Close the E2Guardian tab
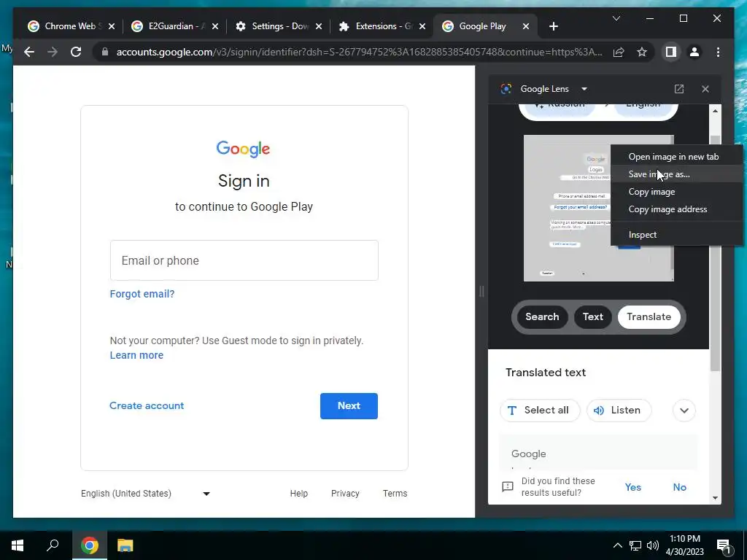Image resolution: width=747 pixels, height=560 pixels. point(215,26)
